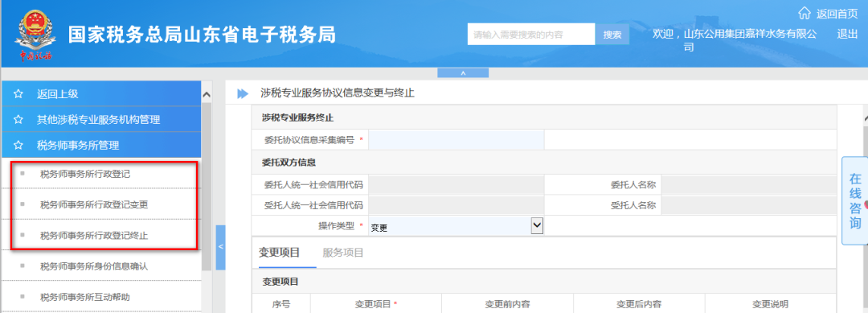This screenshot has height=313, width=868.
Task: Click the 变更后内容 column header
Action: [x=639, y=304]
